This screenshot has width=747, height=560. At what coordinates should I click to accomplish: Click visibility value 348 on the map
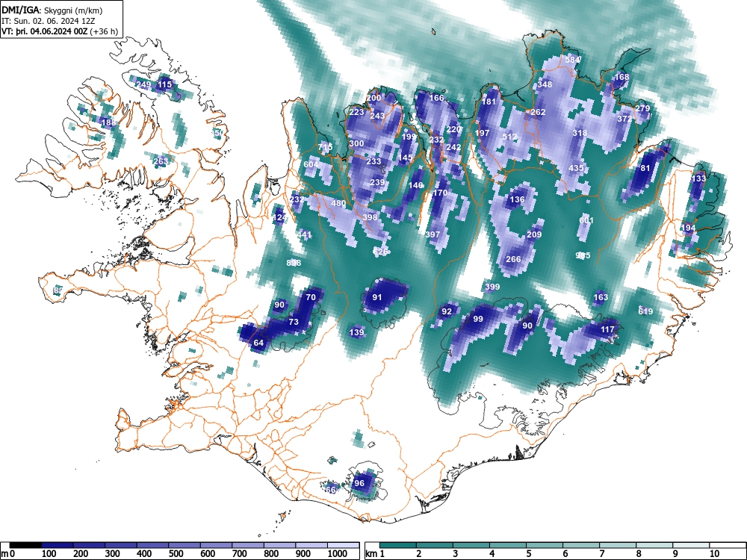(545, 84)
